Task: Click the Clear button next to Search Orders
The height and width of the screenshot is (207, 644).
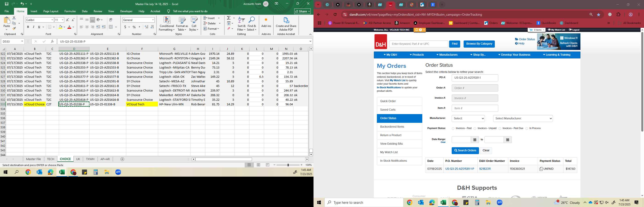Action: tap(486, 151)
